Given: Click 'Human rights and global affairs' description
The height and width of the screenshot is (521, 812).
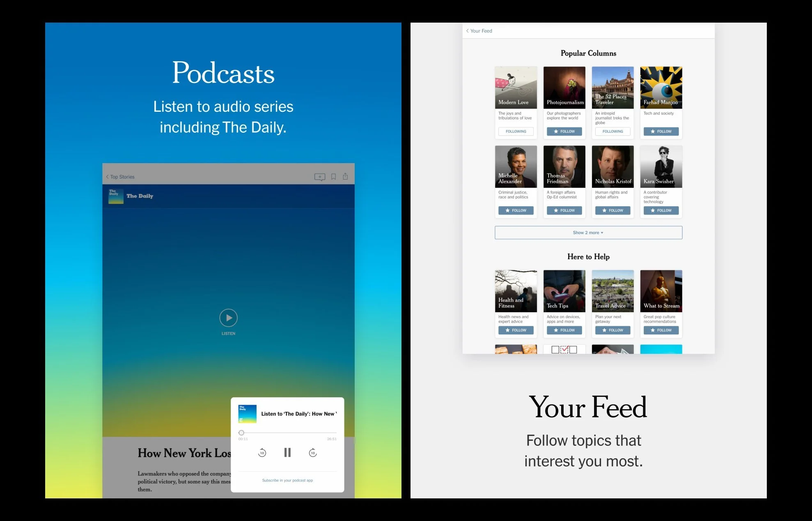Looking at the screenshot, I should [611, 195].
